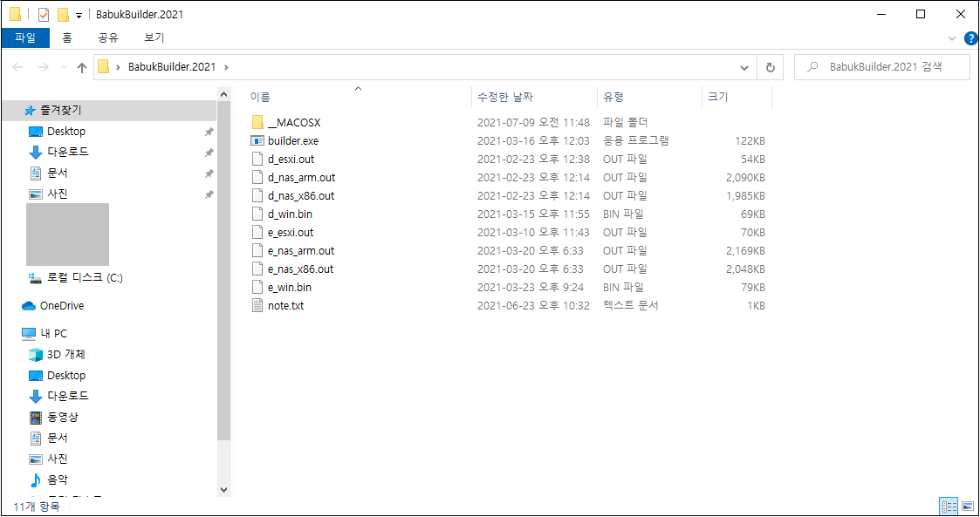Sort files by 유형 column header

[x=650, y=97]
